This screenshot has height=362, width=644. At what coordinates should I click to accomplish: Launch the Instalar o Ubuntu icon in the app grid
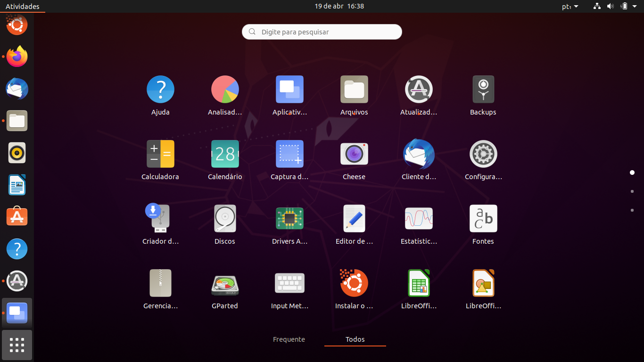(x=354, y=283)
